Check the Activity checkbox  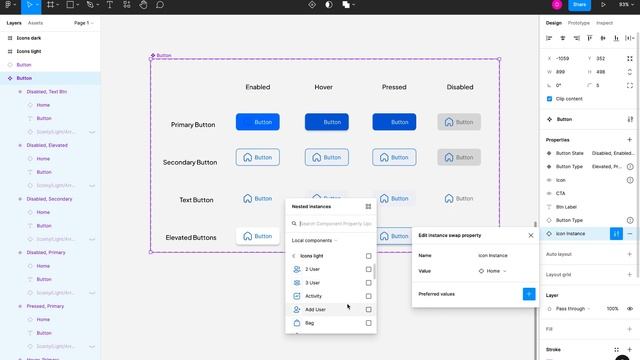(x=369, y=296)
